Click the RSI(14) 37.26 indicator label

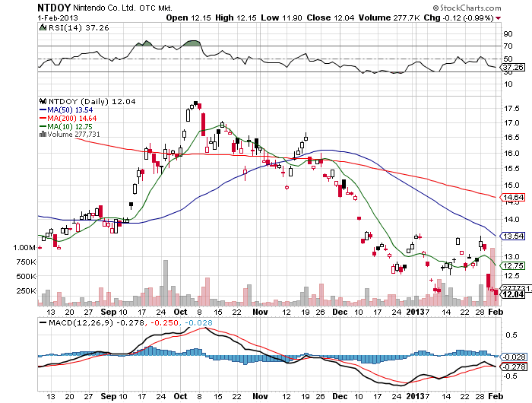[78, 27]
